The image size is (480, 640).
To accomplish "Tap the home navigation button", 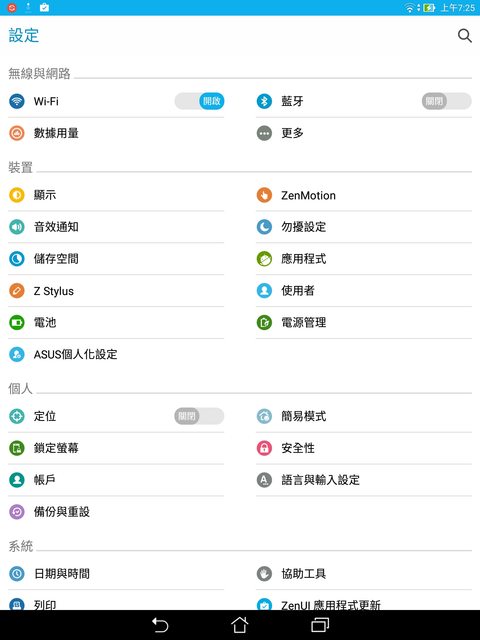I will (240, 624).
